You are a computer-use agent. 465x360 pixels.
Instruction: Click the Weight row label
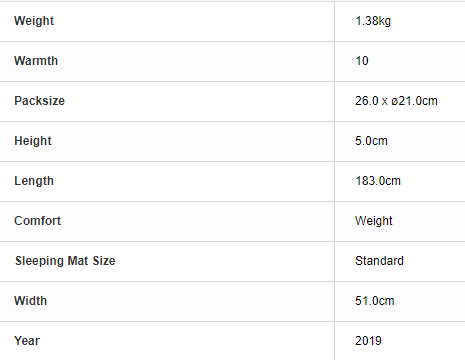pos(34,21)
